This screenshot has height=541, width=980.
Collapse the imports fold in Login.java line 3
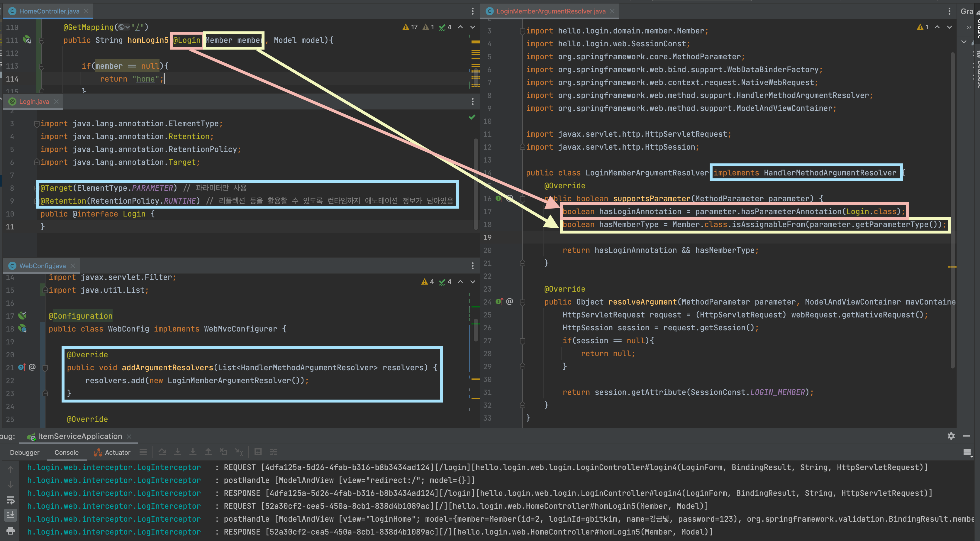pyautogui.click(x=37, y=124)
